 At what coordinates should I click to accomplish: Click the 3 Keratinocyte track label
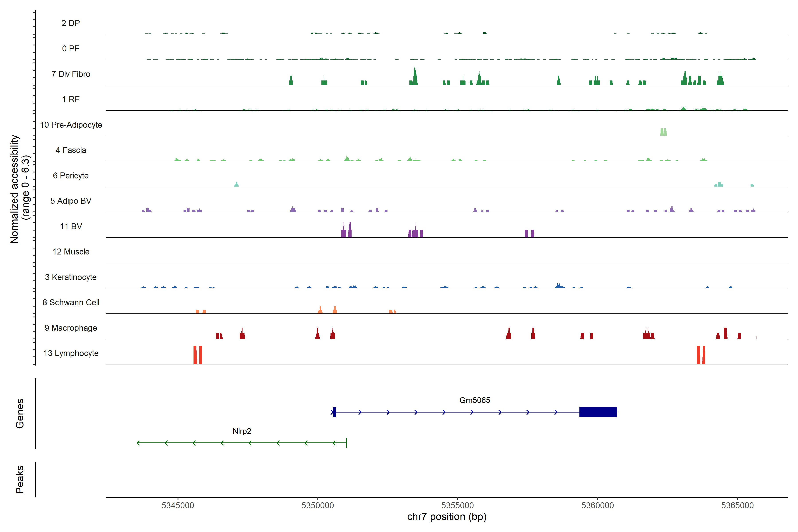pos(70,277)
